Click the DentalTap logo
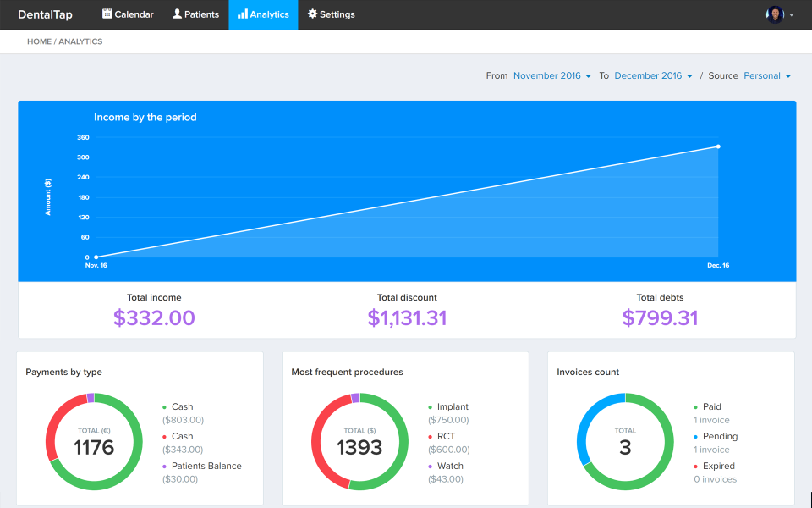The width and height of the screenshot is (812, 508). 45,14
